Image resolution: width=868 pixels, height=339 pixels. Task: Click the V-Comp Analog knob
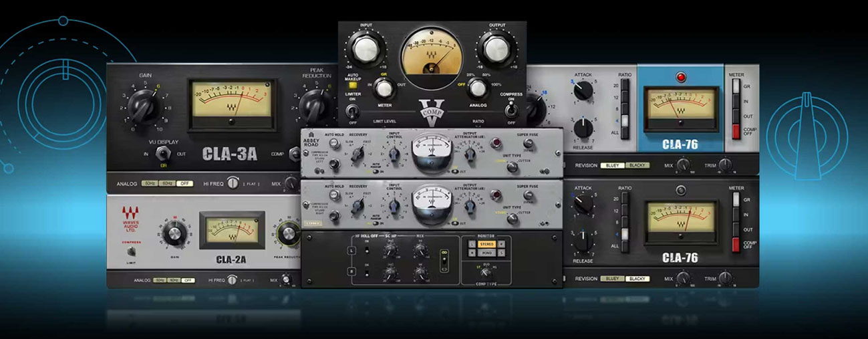tap(476, 88)
